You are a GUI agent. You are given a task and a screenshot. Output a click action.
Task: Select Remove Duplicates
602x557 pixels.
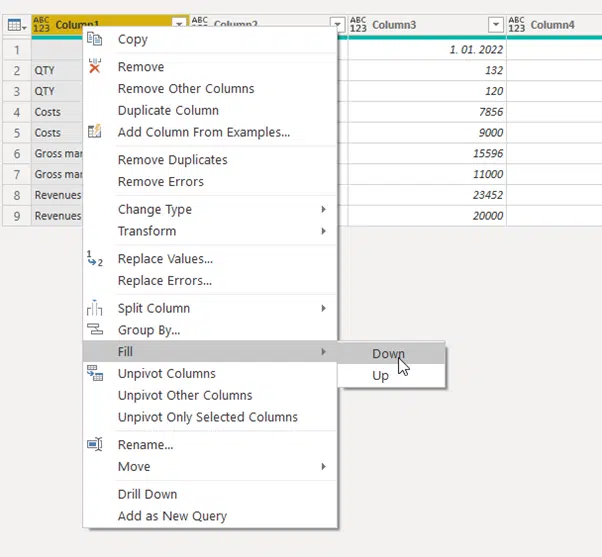(210, 160)
